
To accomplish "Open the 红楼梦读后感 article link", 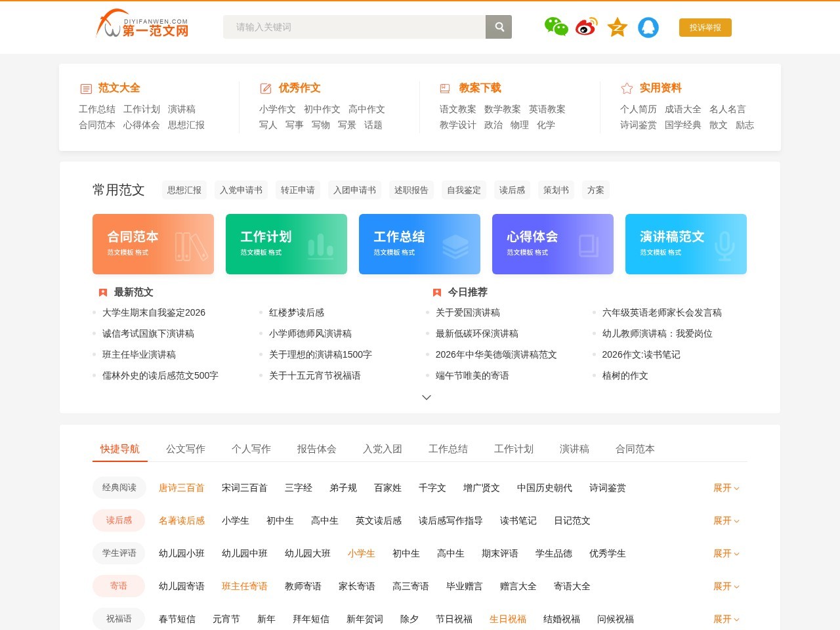I will (x=297, y=312).
